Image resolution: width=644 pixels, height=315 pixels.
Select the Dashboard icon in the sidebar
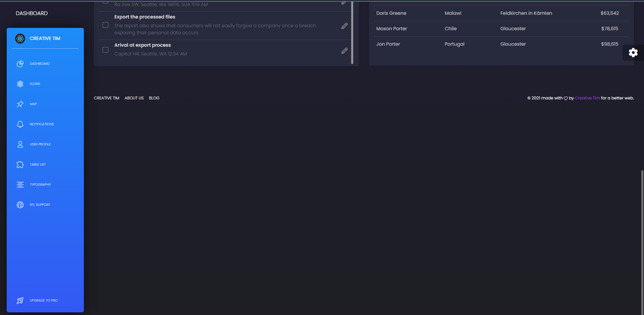pos(20,64)
